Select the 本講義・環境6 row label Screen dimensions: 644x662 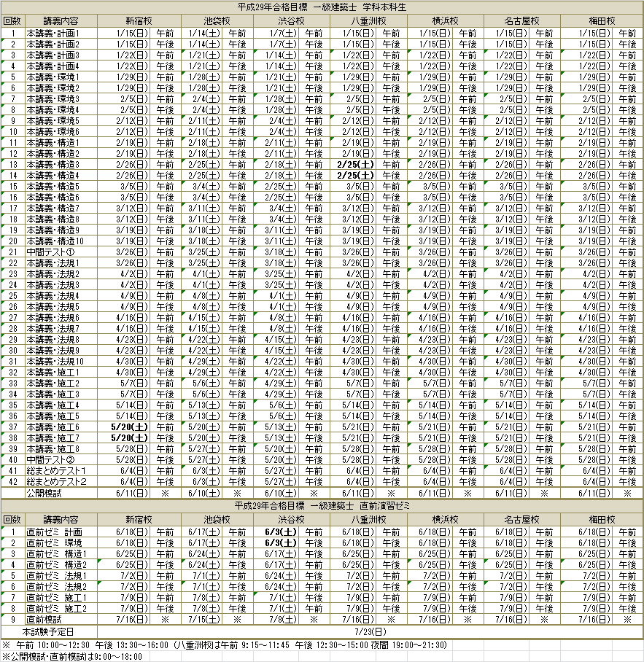click(x=53, y=132)
